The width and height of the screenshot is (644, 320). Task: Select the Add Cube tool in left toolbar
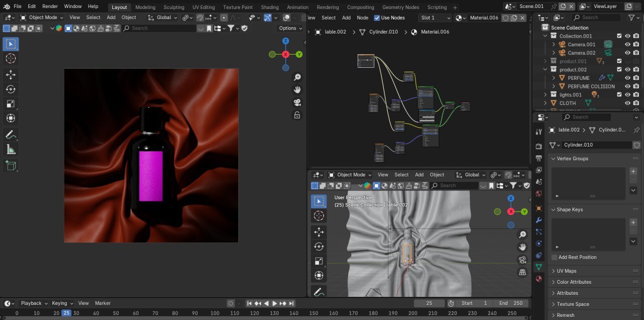point(11,165)
